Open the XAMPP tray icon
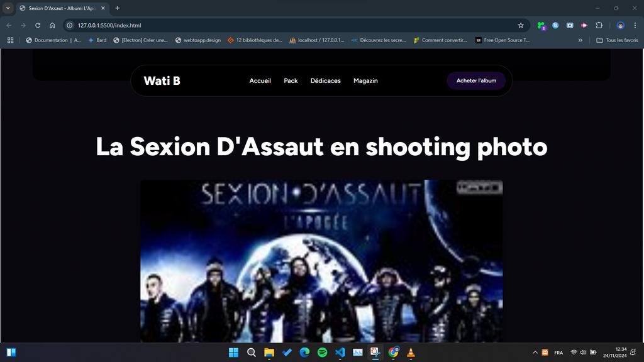This screenshot has width=644, height=362. coord(545,353)
